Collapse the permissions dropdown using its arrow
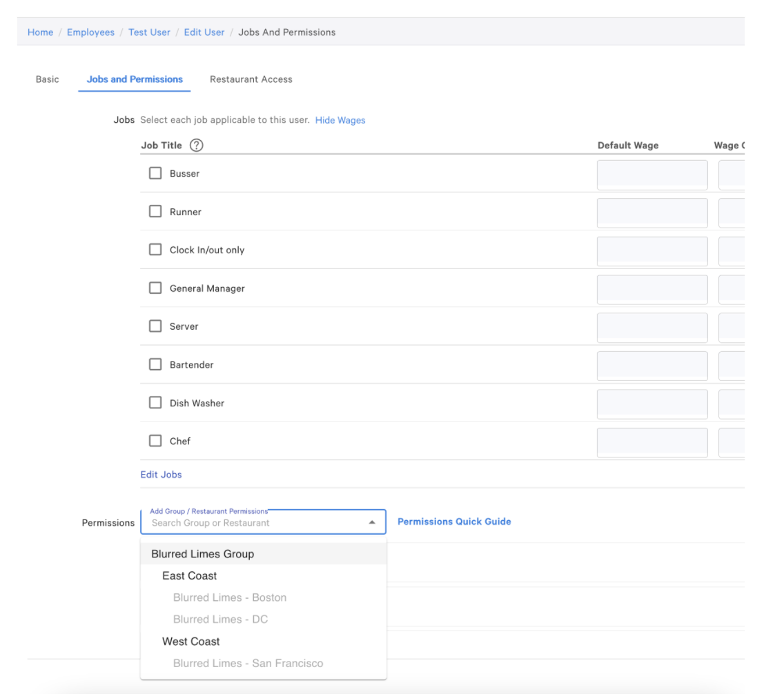The height and width of the screenshot is (694, 784). coord(372,523)
